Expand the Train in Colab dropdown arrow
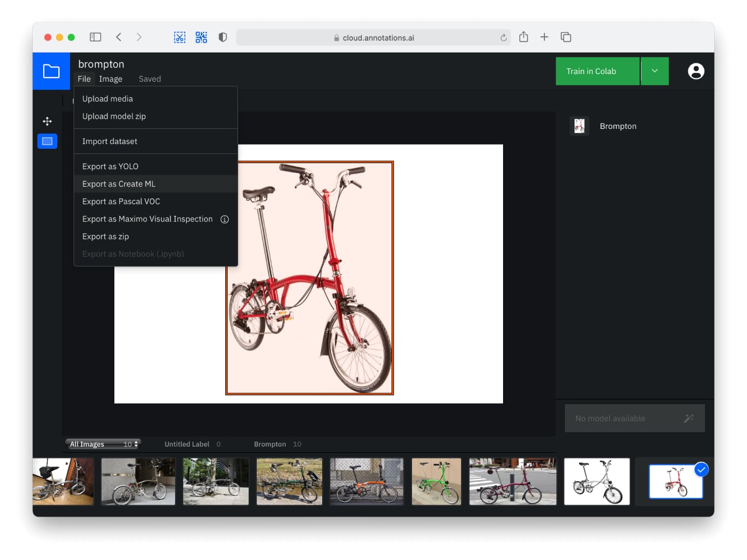 [x=655, y=71]
